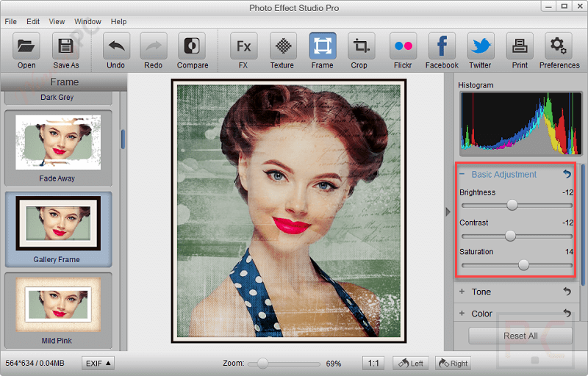Screen dimensions: 588x376
Task: Click the Save As floppy icon
Action: 65,46
